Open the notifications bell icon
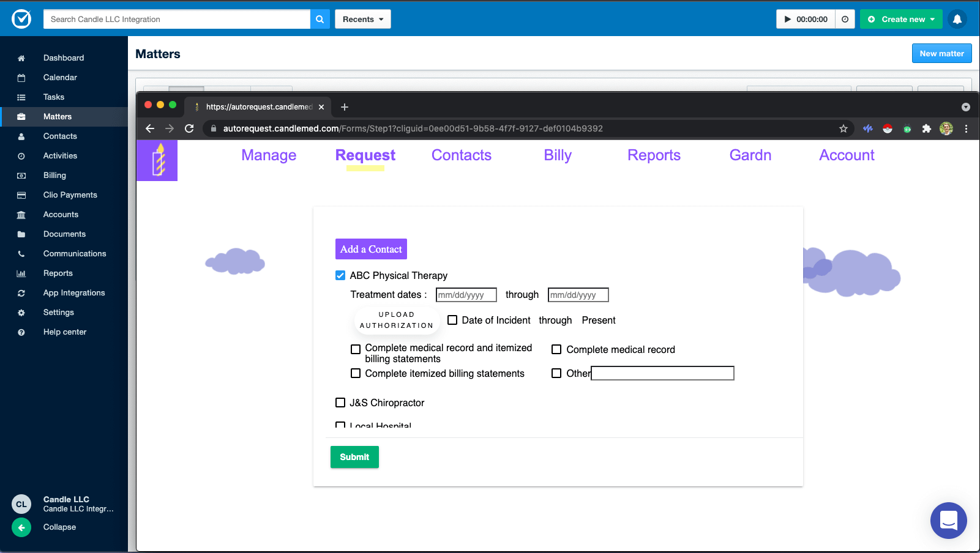980x553 pixels. coord(957,19)
